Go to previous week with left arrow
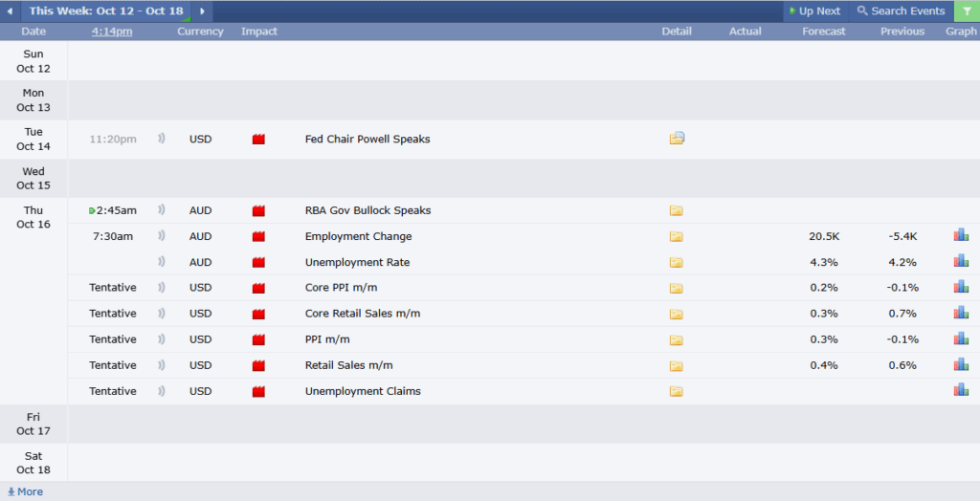Viewport: 980px width, 501px height. (11, 11)
